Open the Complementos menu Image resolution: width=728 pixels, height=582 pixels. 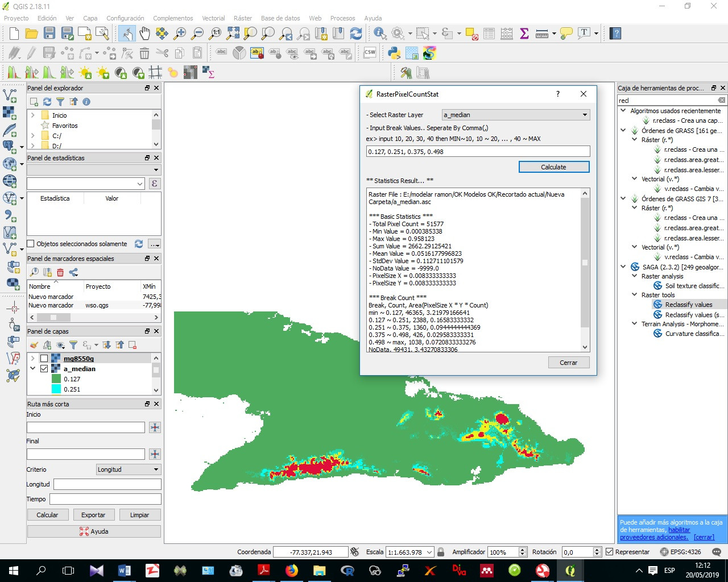coord(173,18)
